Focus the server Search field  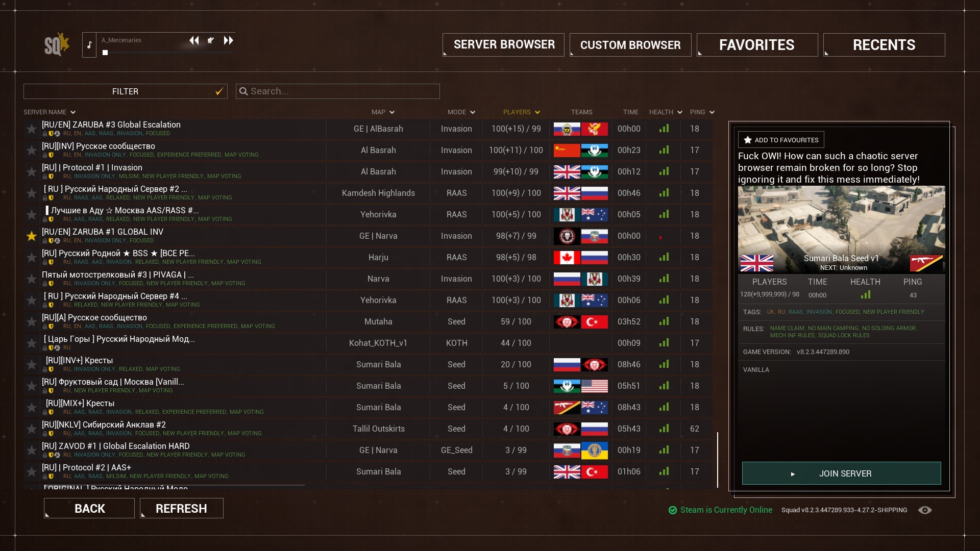pyautogui.click(x=338, y=91)
